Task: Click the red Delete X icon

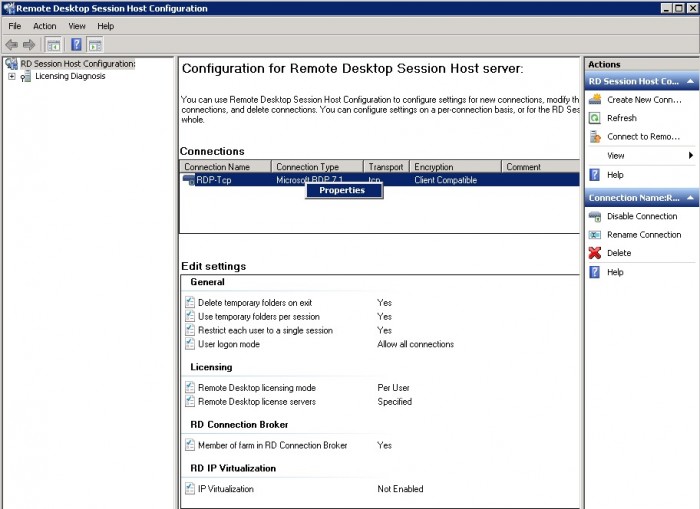Action: (595, 253)
